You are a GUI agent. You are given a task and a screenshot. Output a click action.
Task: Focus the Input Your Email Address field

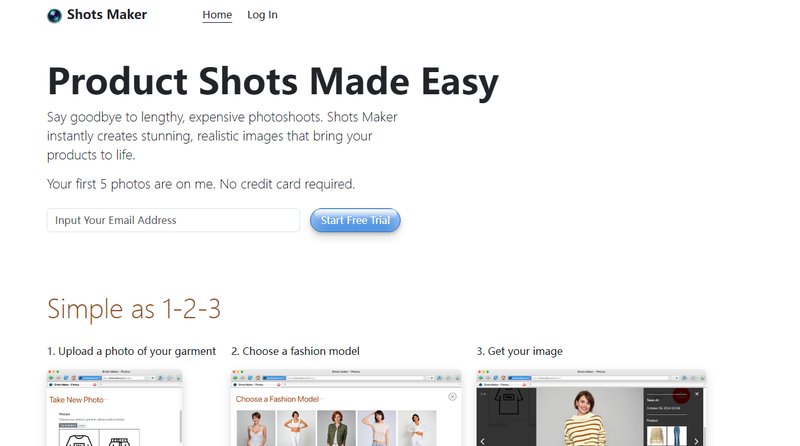tap(173, 220)
